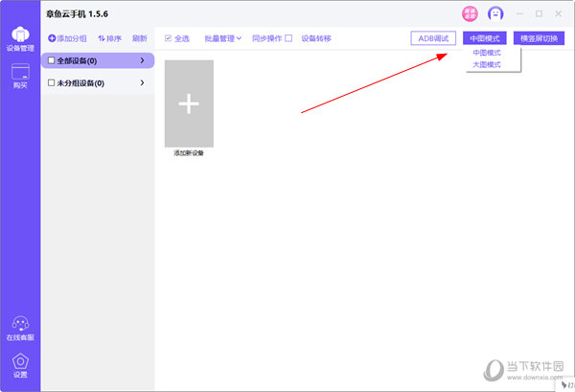
Task: Click 刷新 to refresh device list
Action: (x=139, y=38)
